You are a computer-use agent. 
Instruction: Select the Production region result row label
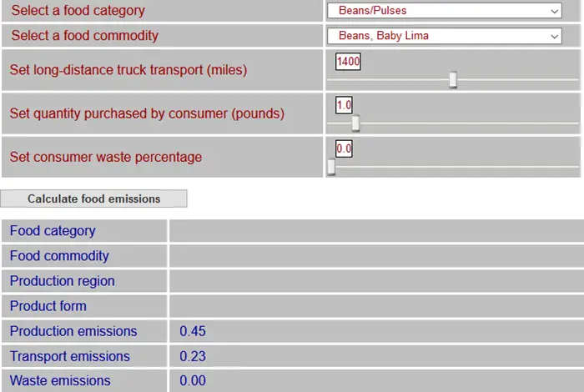63,281
